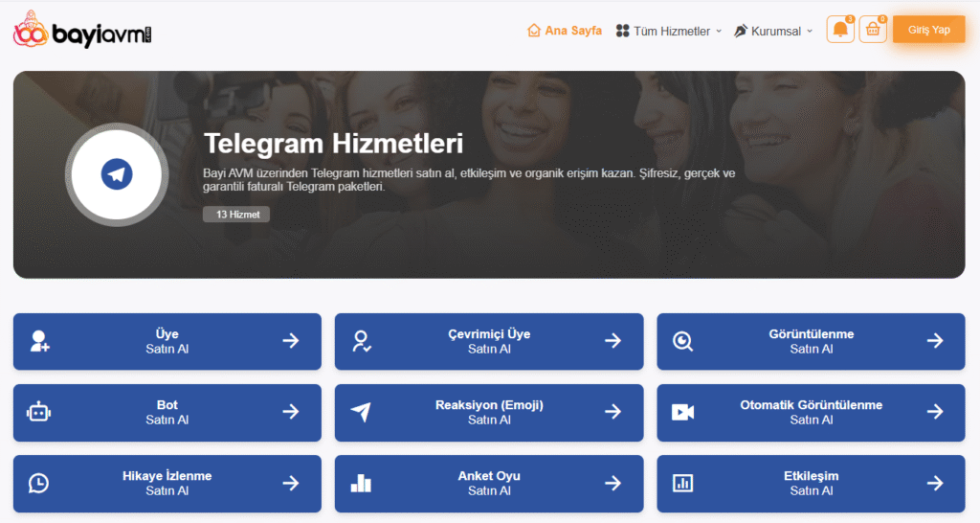The height and width of the screenshot is (523, 980).
Task: Open Etkileşim Satın Al service
Action: pos(811,484)
